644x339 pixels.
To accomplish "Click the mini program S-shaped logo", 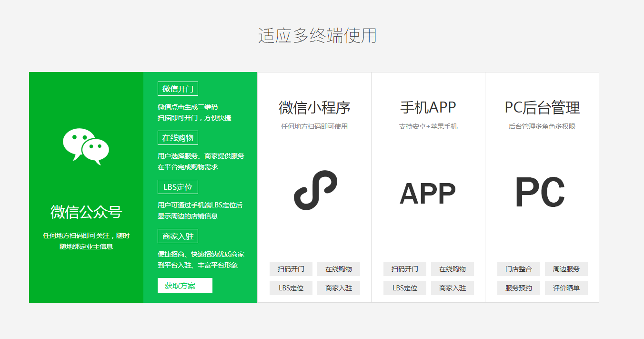I will (x=315, y=190).
